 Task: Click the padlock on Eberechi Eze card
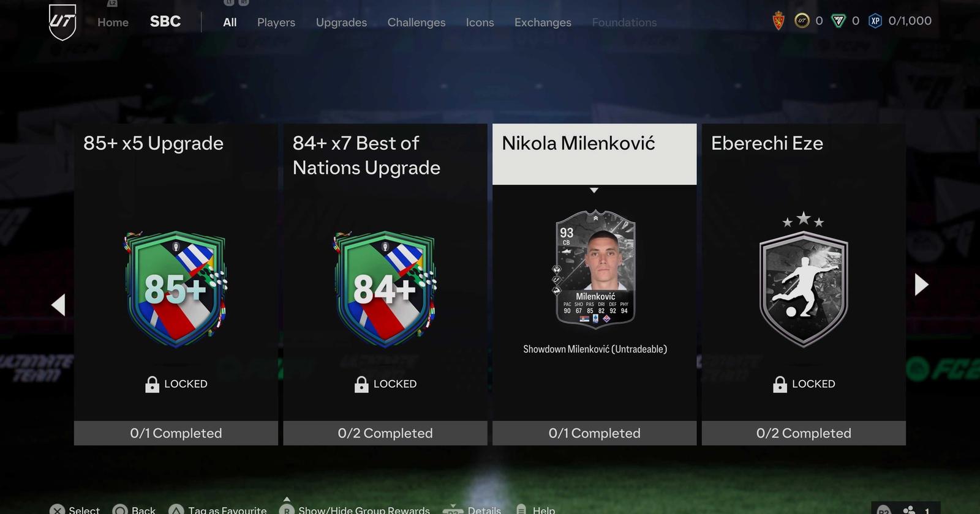780,384
